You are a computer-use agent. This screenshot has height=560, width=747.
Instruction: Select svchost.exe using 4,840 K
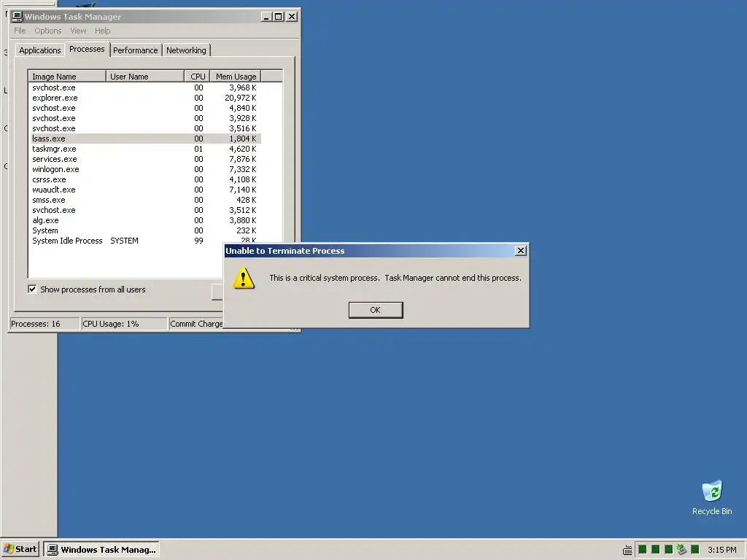145,108
